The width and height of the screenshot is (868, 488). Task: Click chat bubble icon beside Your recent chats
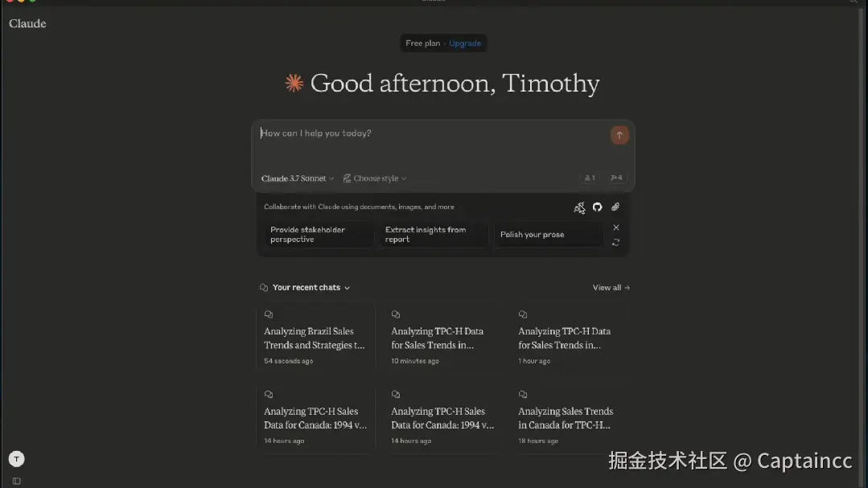tap(264, 288)
